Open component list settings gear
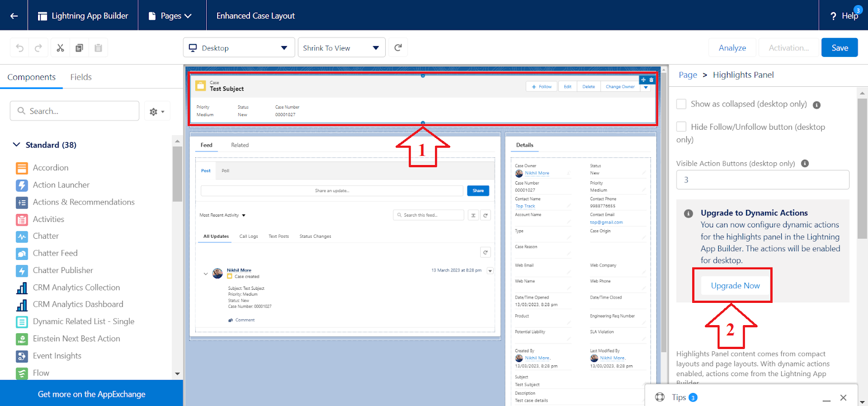 point(157,111)
